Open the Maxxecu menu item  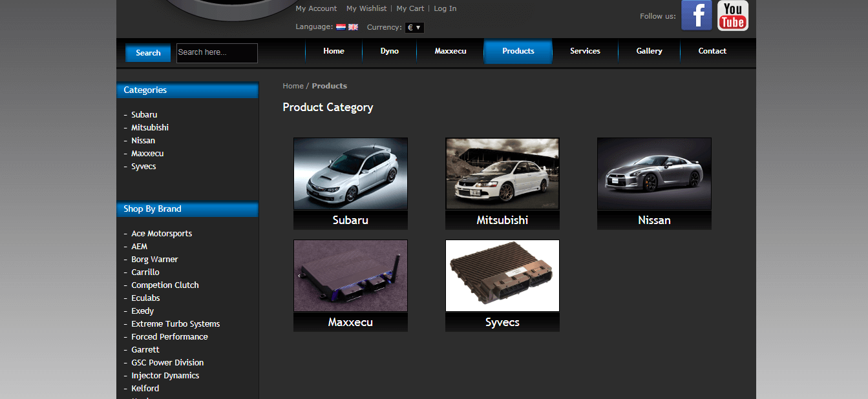(450, 51)
